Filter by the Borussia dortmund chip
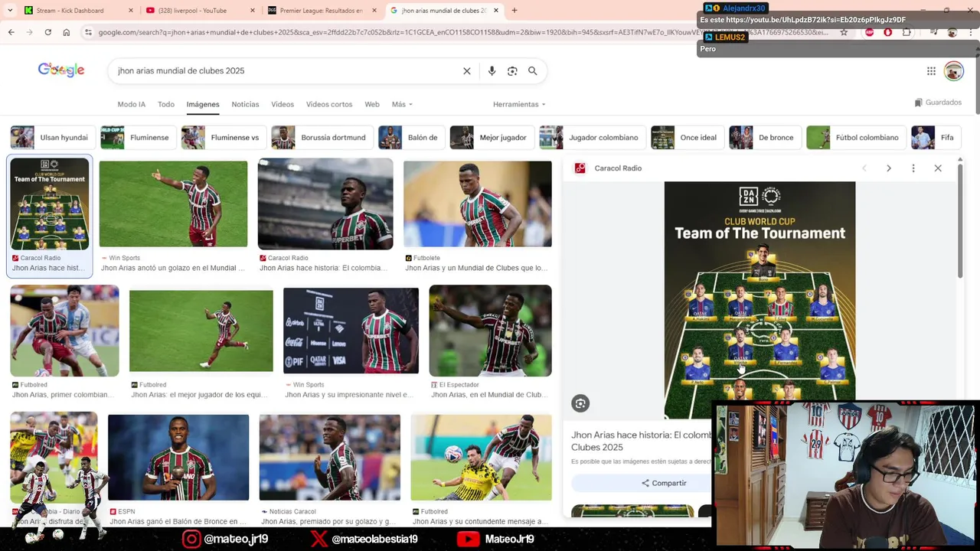This screenshot has height=551, width=980. (x=322, y=138)
